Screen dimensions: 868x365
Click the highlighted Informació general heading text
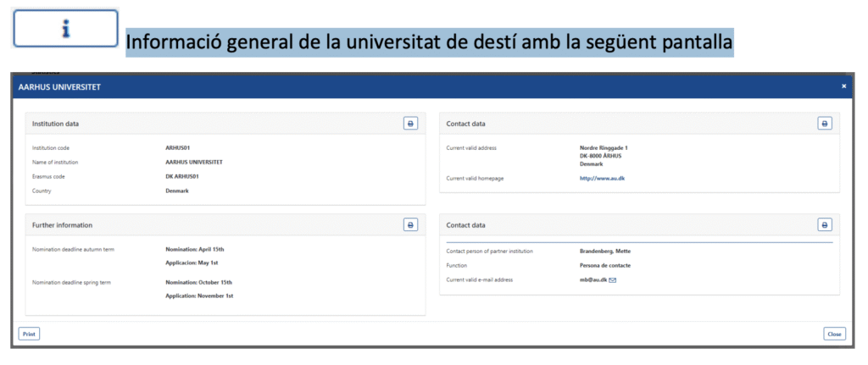(x=429, y=41)
